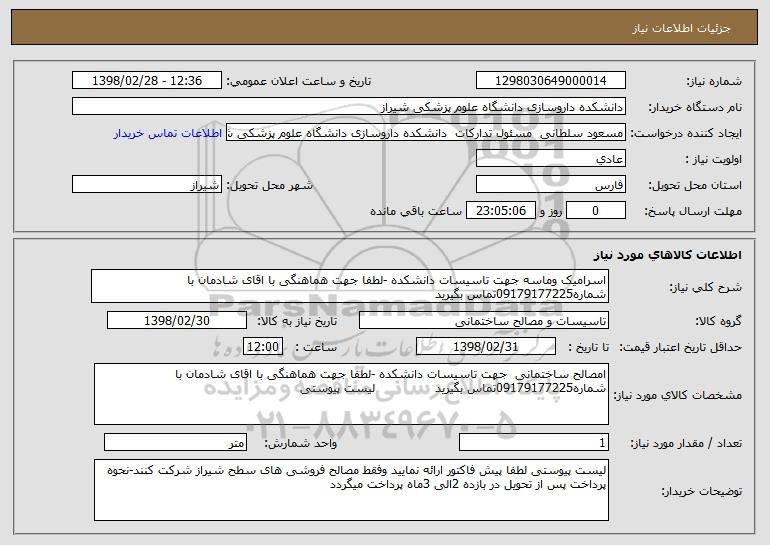
Task: Click the buyer organization name field
Action: pos(349,107)
